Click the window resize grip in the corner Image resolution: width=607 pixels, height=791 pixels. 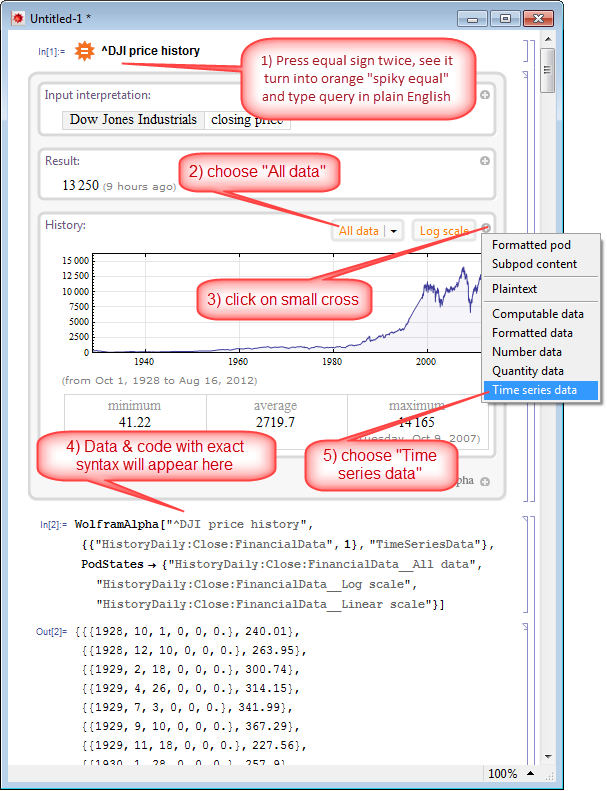[549, 775]
